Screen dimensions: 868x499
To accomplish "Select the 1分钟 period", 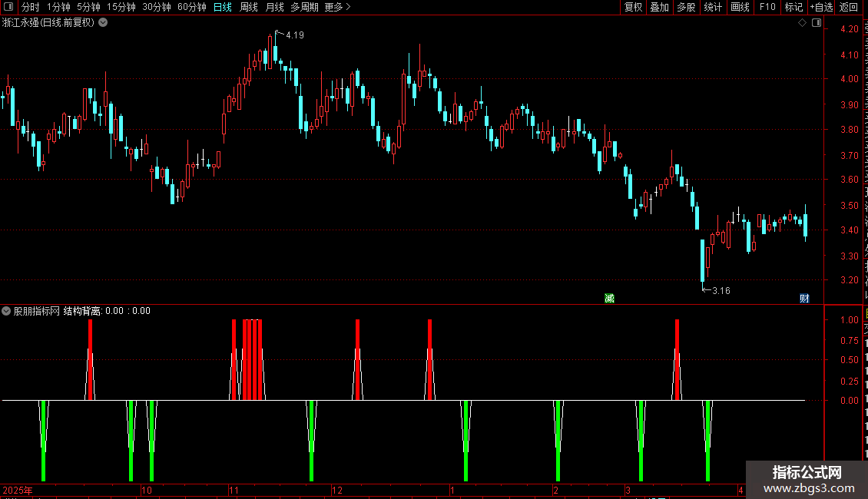I will click(58, 7).
